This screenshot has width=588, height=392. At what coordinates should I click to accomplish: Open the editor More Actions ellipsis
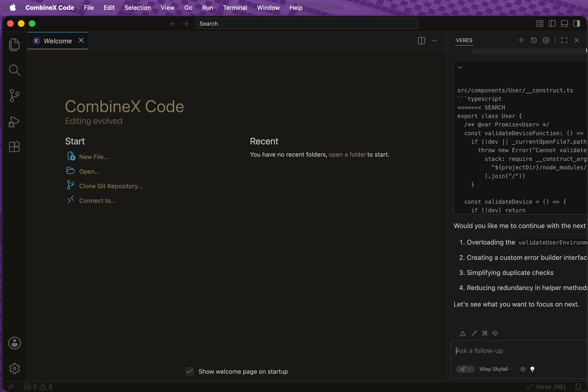(x=435, y=41)
